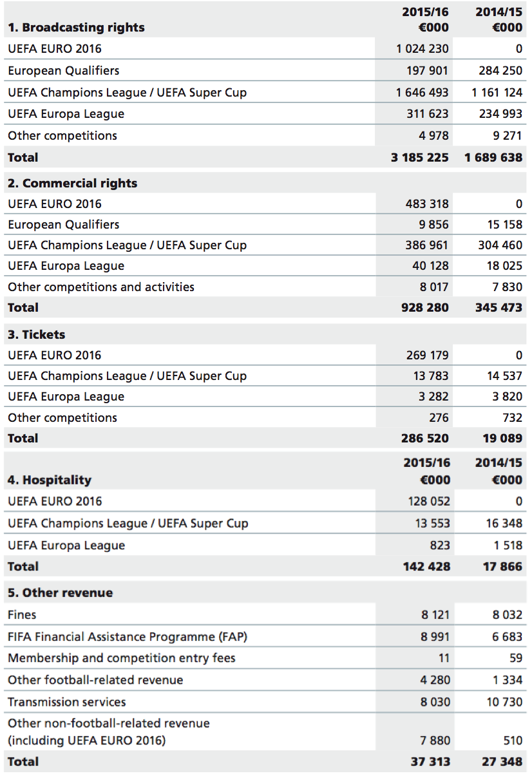The image size is (532, 778).
Task: Select the Broadcasting total 3 185 225
Action: tap(419, 157)
